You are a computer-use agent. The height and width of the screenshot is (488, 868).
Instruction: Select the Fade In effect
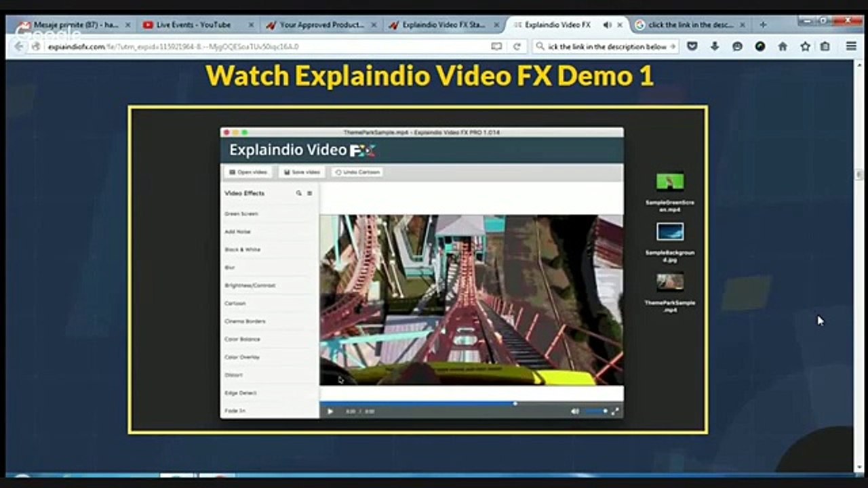tap(270, 411)
